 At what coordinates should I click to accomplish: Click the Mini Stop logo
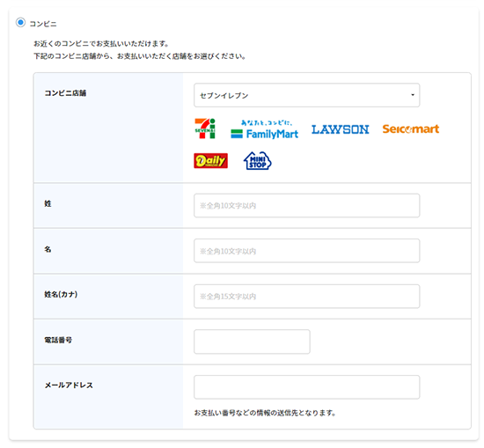tap(258, 160)
